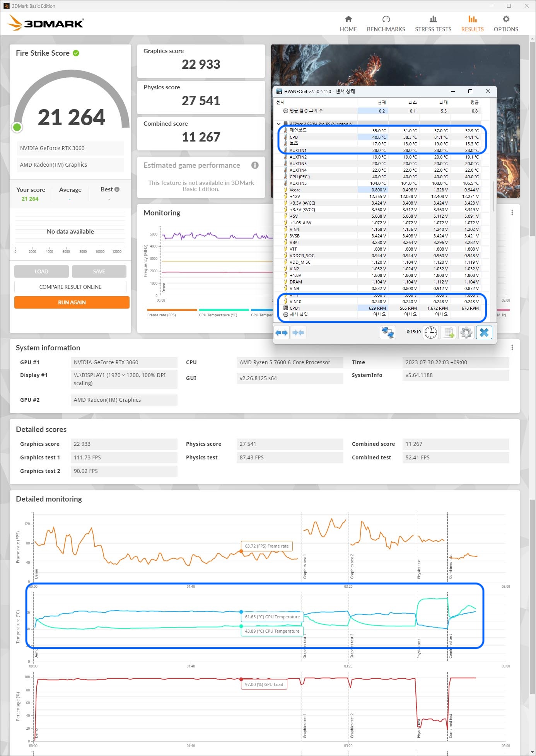This screenshot has height=756, width=536.
Task: Click the Display #1 resolution value
Action: (x=124, y=379)
